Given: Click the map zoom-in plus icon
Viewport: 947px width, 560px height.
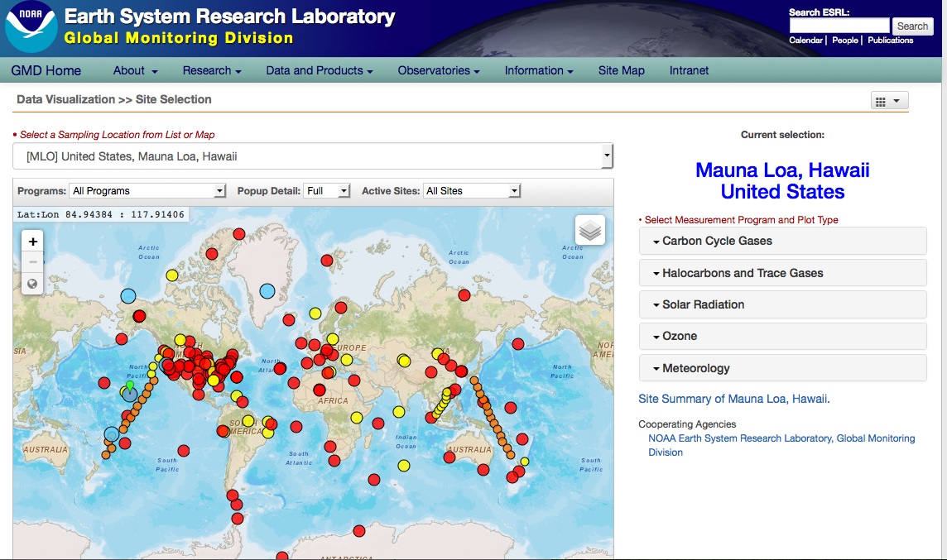Looking at the screenshot, I should coord(31,241).
